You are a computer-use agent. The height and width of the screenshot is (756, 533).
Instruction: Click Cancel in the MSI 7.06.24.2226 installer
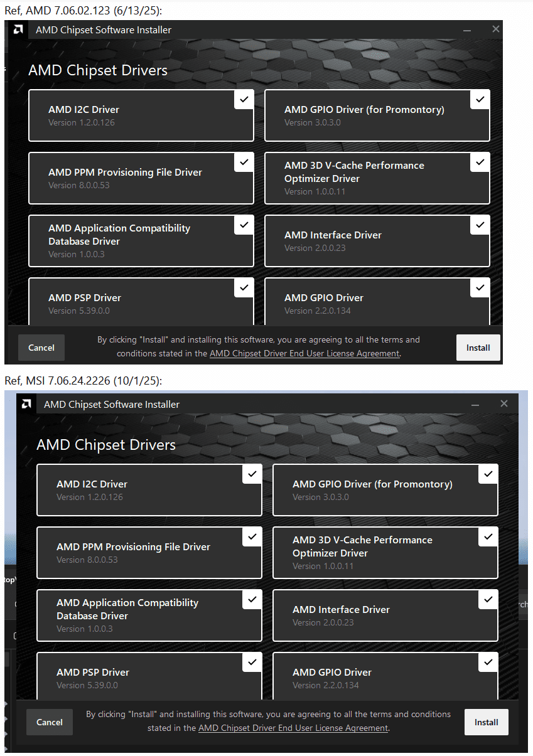tap(50, 722)
